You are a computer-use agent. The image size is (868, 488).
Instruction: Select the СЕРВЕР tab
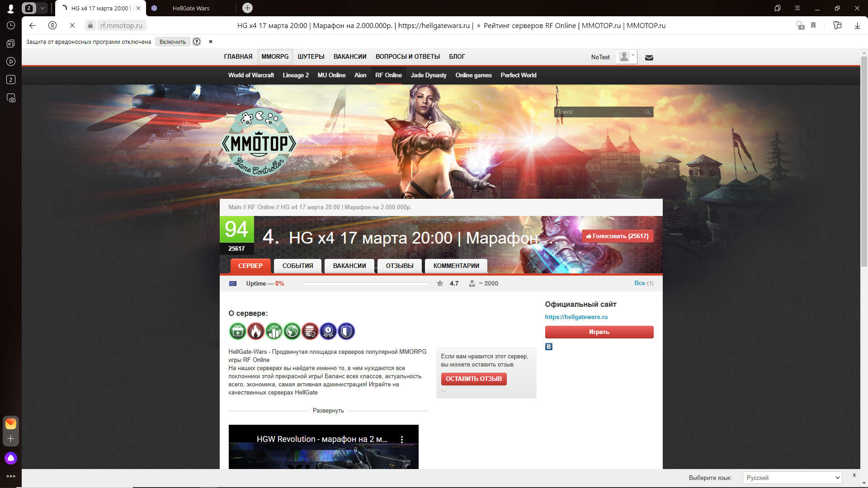(250, 266)
